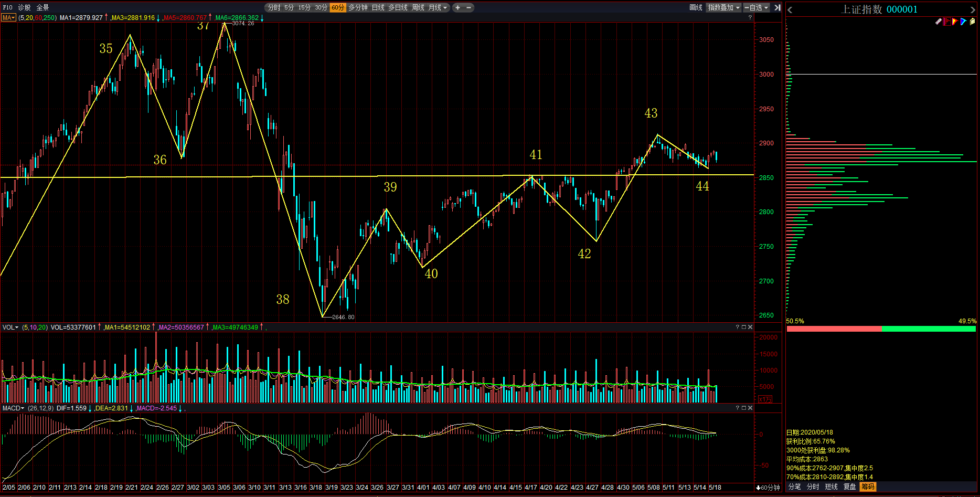
Task: Close the MACD indicator panel
Action: point(750,408)
